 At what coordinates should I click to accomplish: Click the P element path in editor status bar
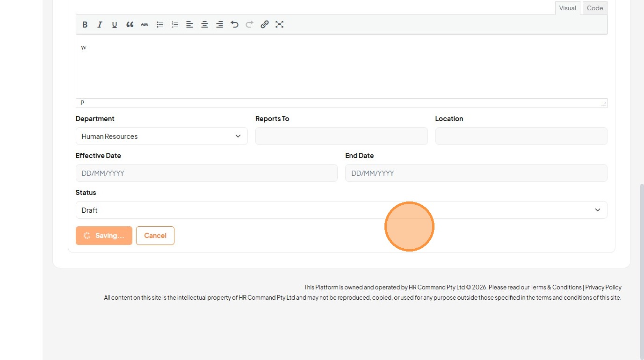coord(82,103)
